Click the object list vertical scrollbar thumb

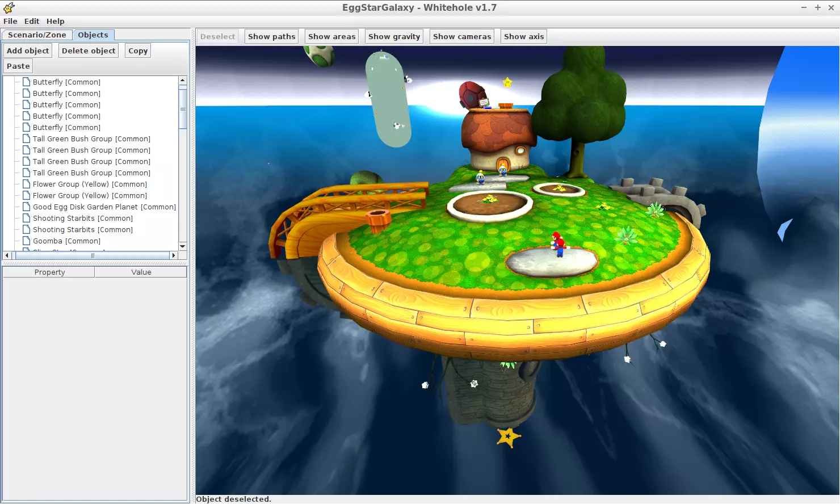183,108
